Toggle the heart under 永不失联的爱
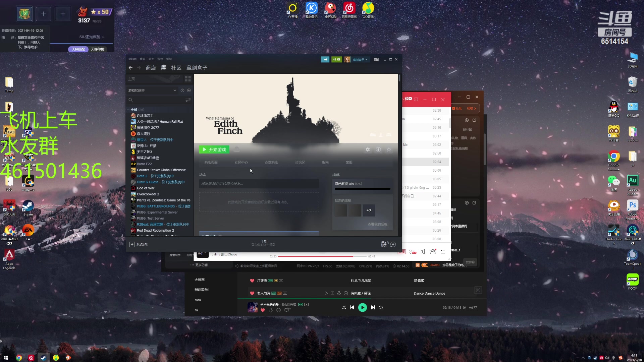The height and width of the screenshot is (362, 644). (x=263, y=310)
